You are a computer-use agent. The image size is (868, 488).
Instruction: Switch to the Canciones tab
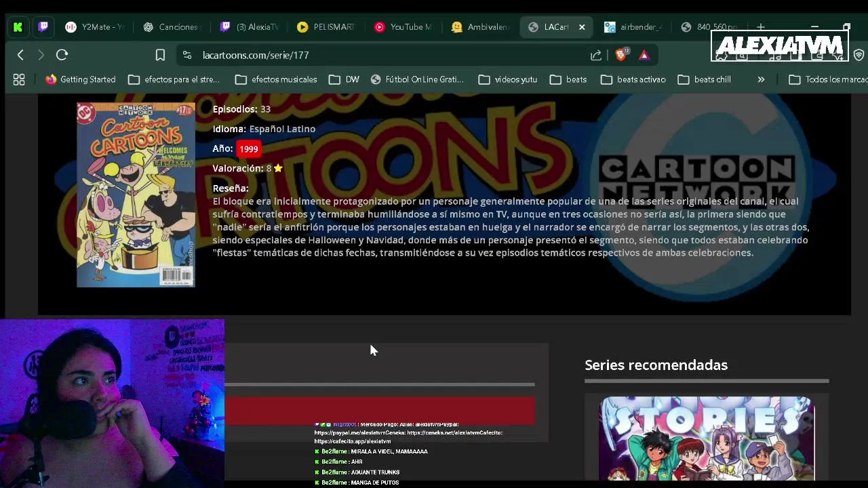click(x=172, y=27)
